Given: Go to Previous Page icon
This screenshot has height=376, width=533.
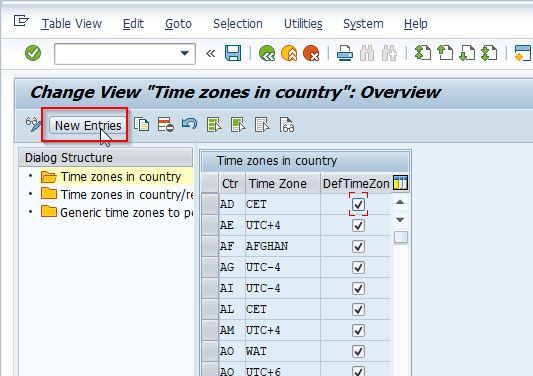Looking at the screenshot, I should 445,53.
